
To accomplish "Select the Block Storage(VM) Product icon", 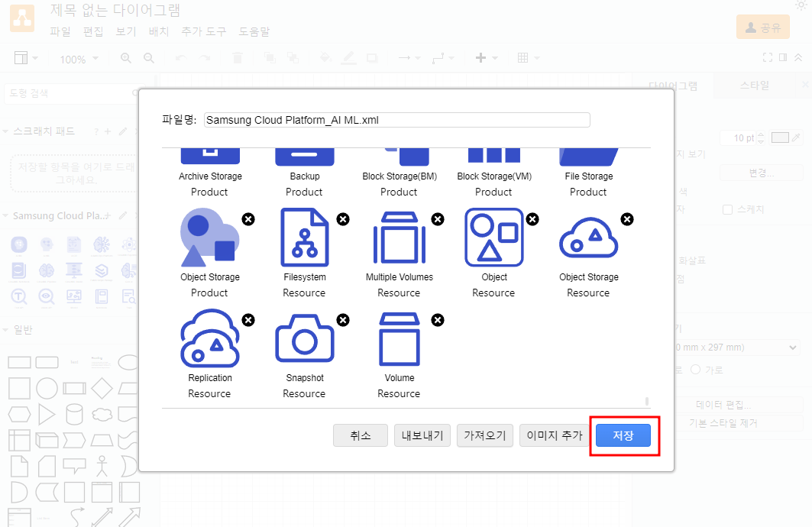I will (x=494, y=156).
